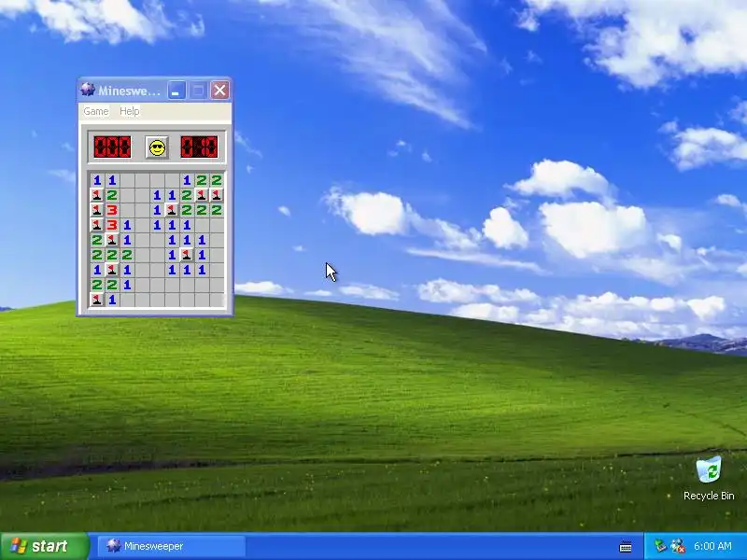Click the Minesweeper mine icon in title bar
This screenshot has height=560, width=747.
(87, 90)
